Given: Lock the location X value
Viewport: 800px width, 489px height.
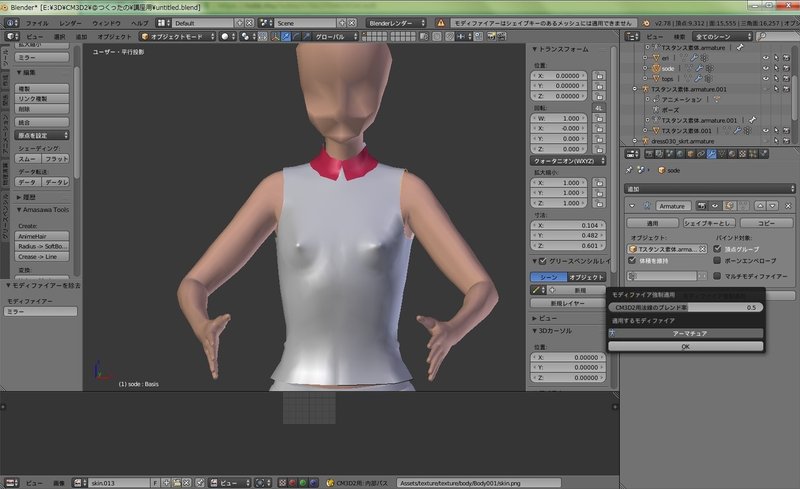Looking at the screenshot, I should point(599,75).
